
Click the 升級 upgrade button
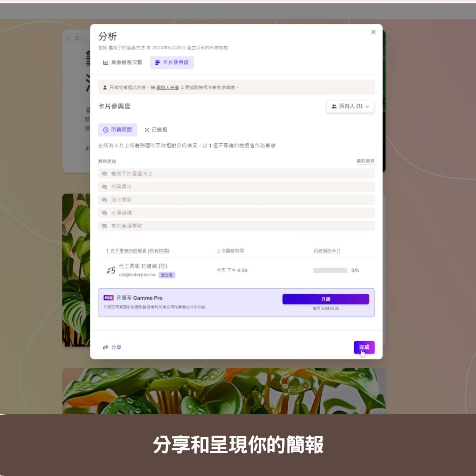click(x=326, y=299)
